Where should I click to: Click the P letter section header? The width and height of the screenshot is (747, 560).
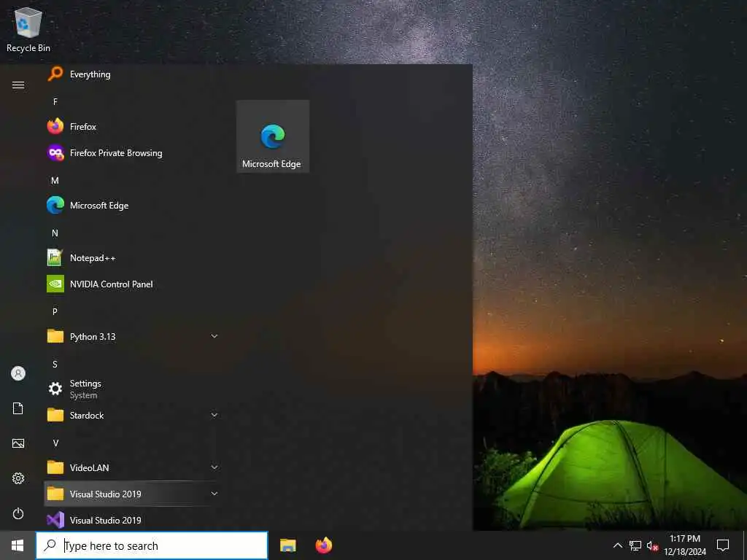point(55,311)
